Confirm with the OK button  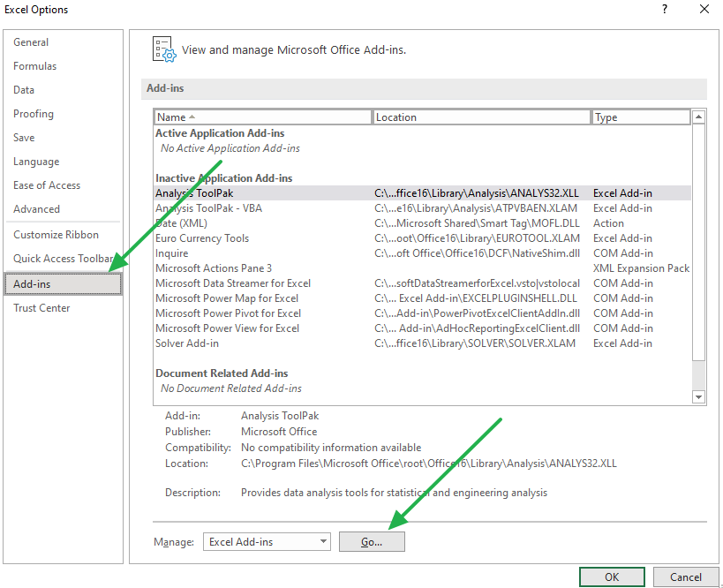coord(612,577)
